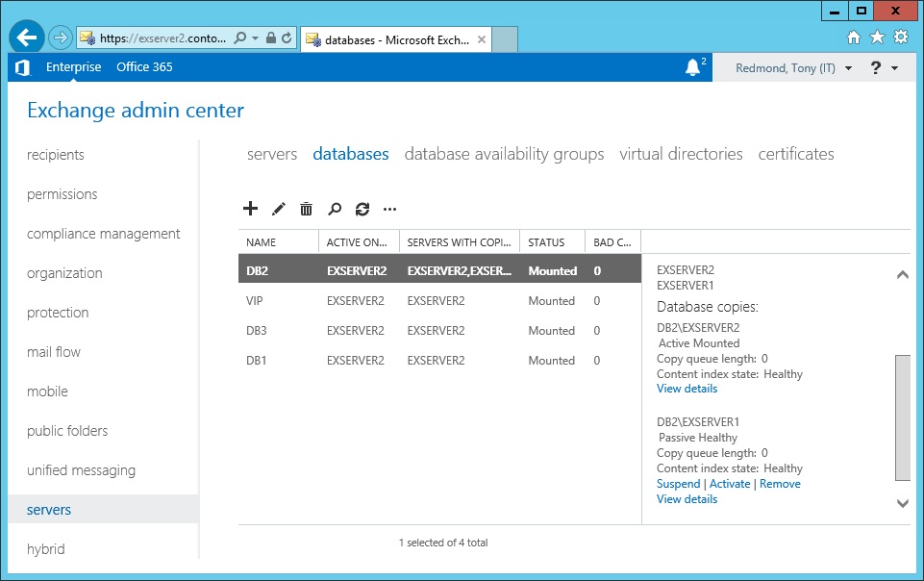Viewport: 924px width, 581px height.
Task: Click Activate link for passive database copy
Action: tap(729, 484)
